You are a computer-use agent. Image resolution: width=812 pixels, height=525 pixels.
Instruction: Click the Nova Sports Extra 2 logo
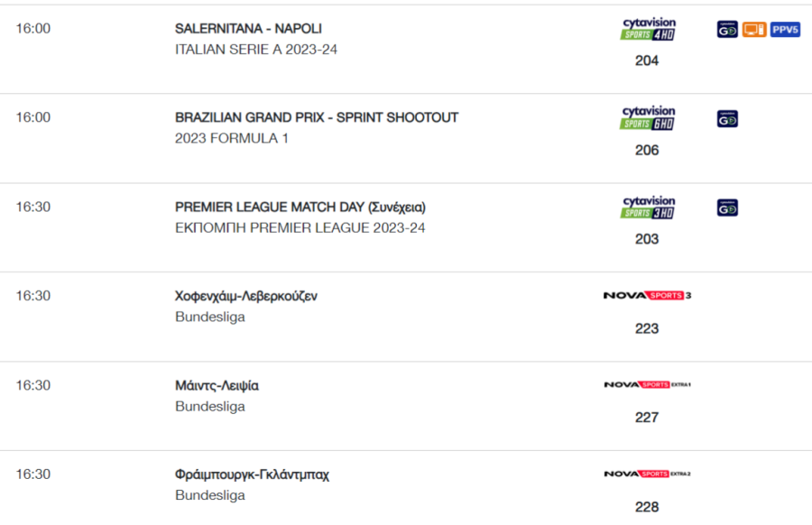point(647,474)
